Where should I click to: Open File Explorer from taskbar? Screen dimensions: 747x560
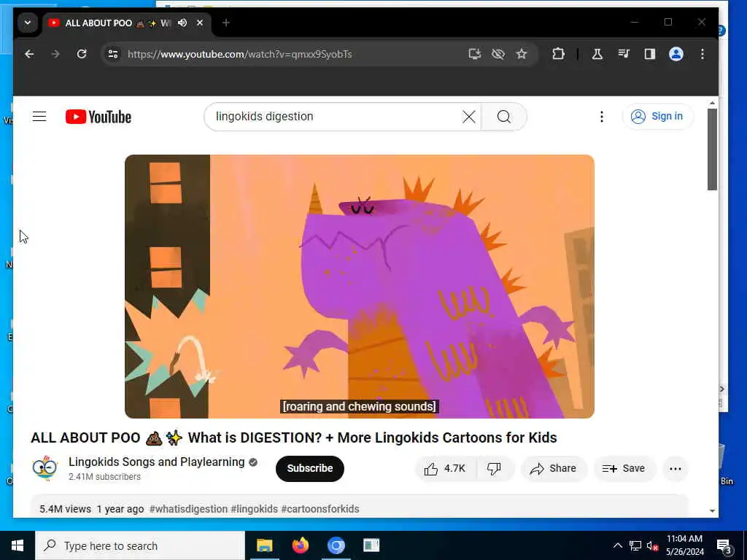coord(264,545)
